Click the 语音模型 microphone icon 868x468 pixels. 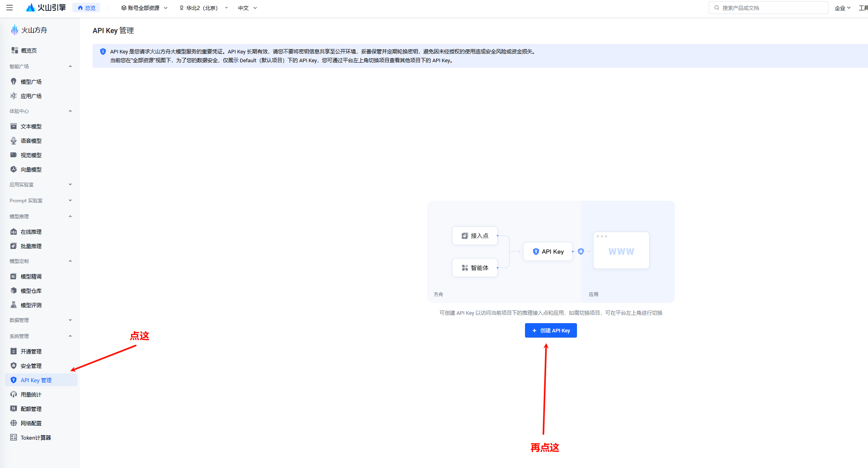click(14, 140)
